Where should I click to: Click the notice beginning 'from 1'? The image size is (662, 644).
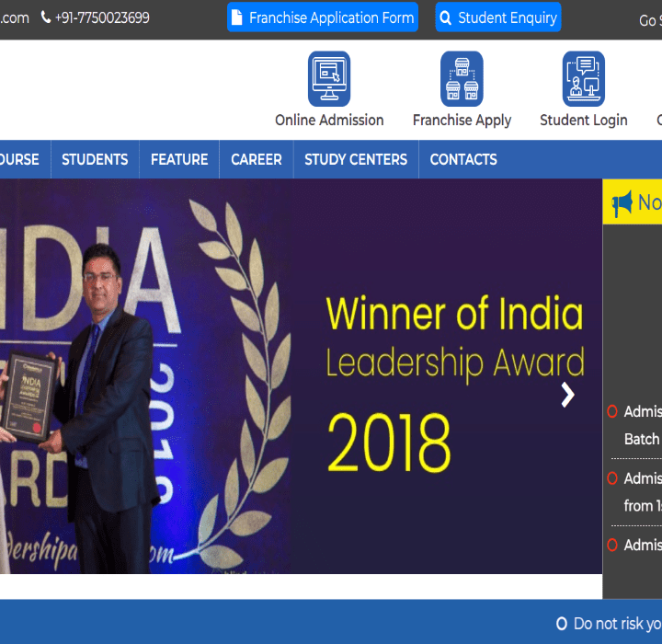click(x=643, y=506)
